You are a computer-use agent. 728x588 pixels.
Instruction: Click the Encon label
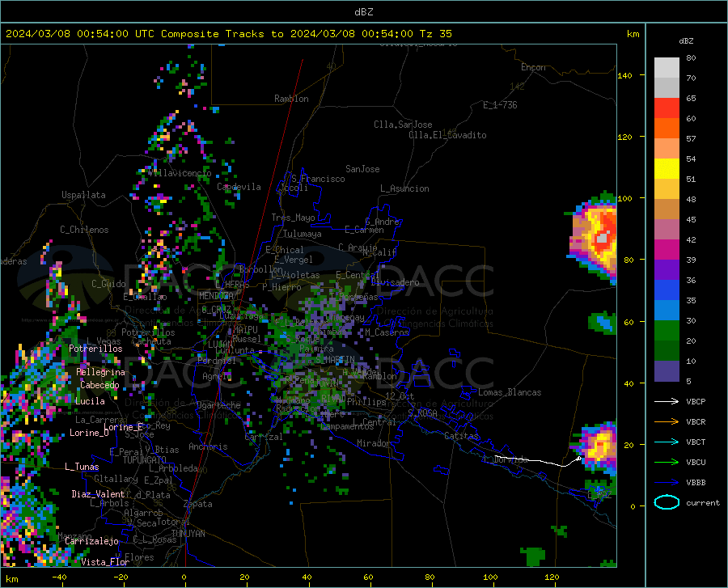coord(533,67)
